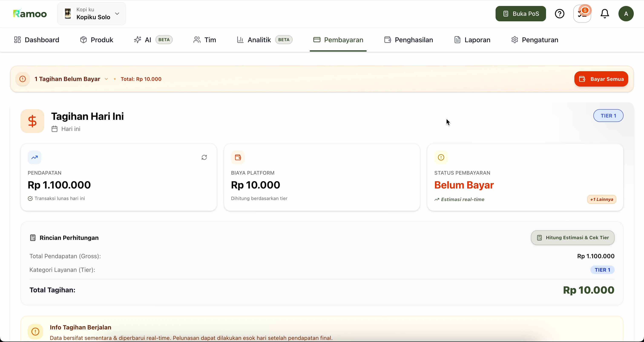Click Hitung Estimasi & Cek Tier
This screenshot has width=644, height=342.
572,238
